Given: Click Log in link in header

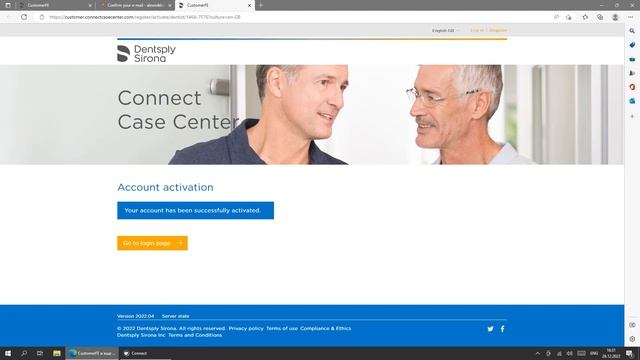Looking at the screenshot, I should 477,30.
